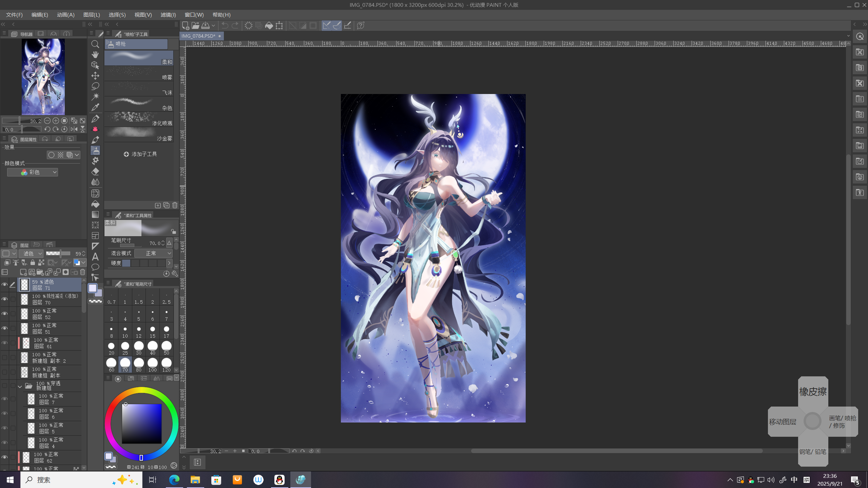
Task: Select the Gradient tool
Action: pyautogui.click(x=95, y=214)
